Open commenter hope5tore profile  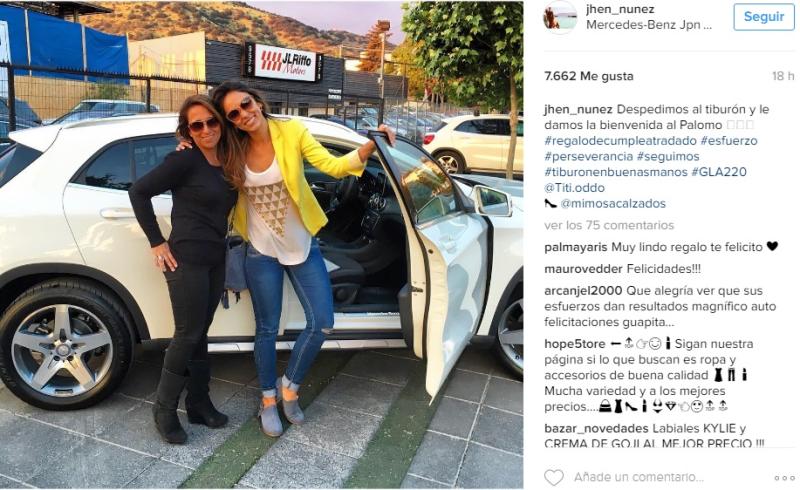[574, 344]
